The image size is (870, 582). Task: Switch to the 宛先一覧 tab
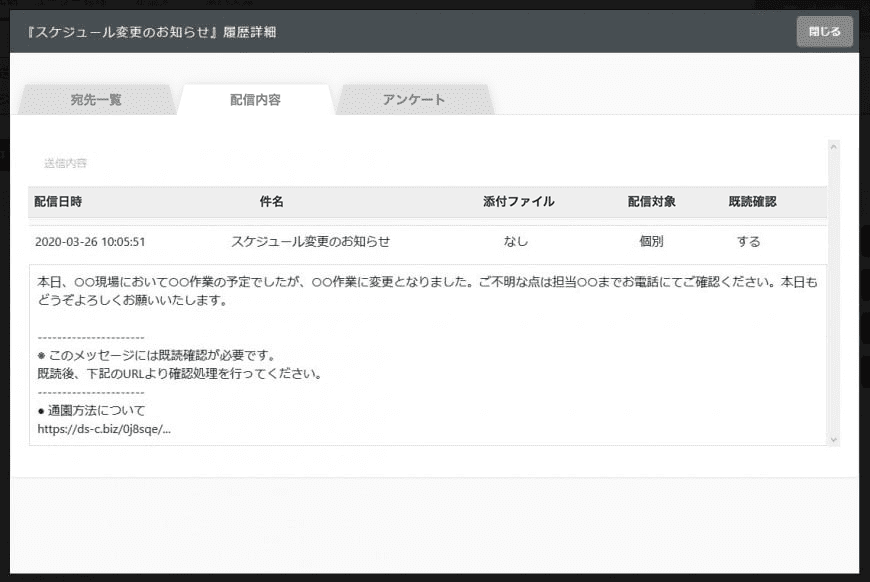coord(97,100)
